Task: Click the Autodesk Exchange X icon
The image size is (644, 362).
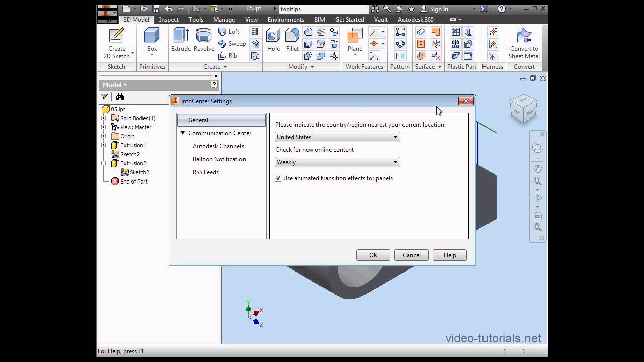Action: 484,9
